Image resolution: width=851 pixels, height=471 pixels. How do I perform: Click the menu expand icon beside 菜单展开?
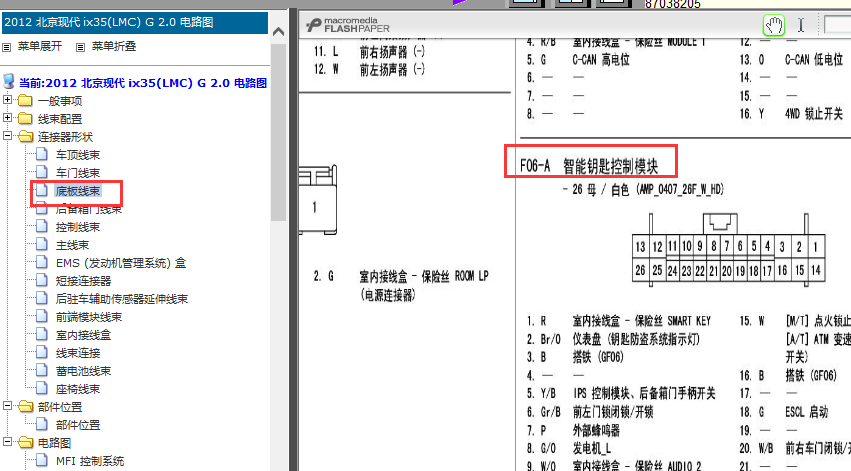(x=7, y=47)
